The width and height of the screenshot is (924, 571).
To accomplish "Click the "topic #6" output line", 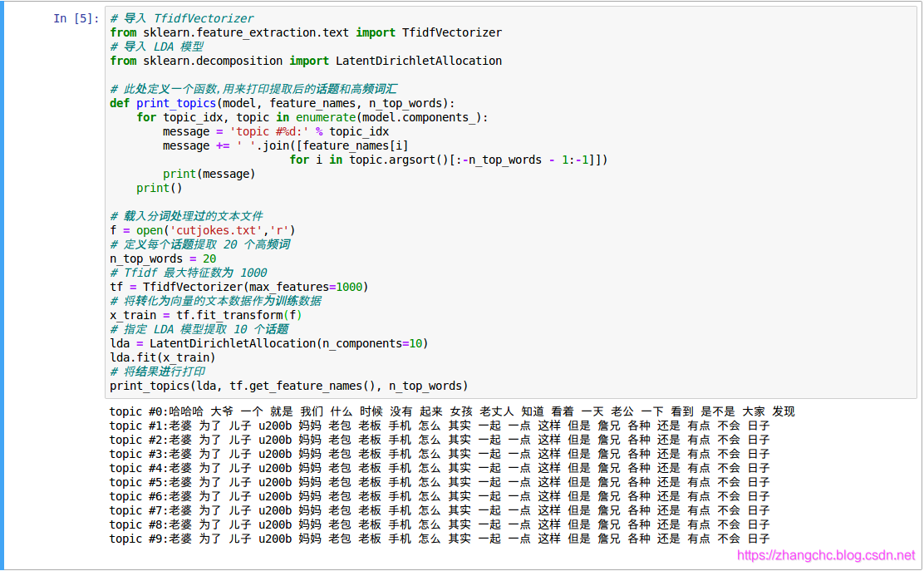I will click(x=440, y=497).
